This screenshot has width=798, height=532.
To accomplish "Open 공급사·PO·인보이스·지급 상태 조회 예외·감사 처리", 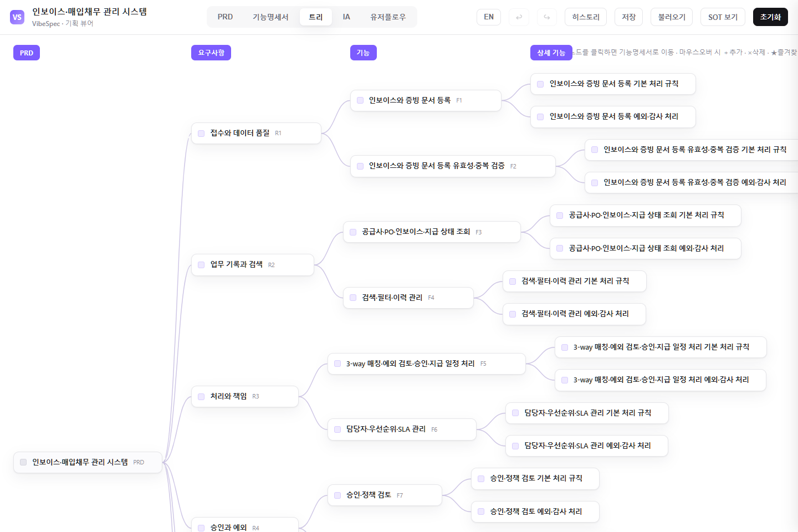I will click(x=646, y=248).
